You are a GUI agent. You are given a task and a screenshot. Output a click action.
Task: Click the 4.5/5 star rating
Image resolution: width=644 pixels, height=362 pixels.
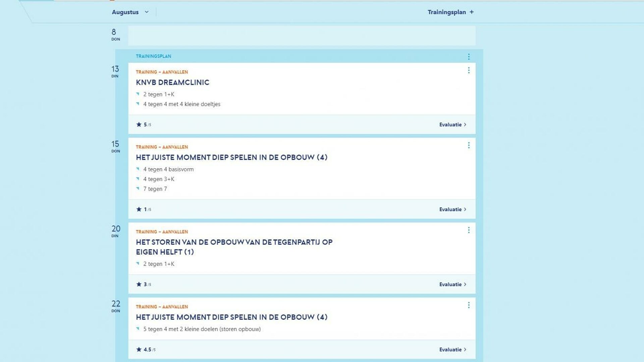146,350
